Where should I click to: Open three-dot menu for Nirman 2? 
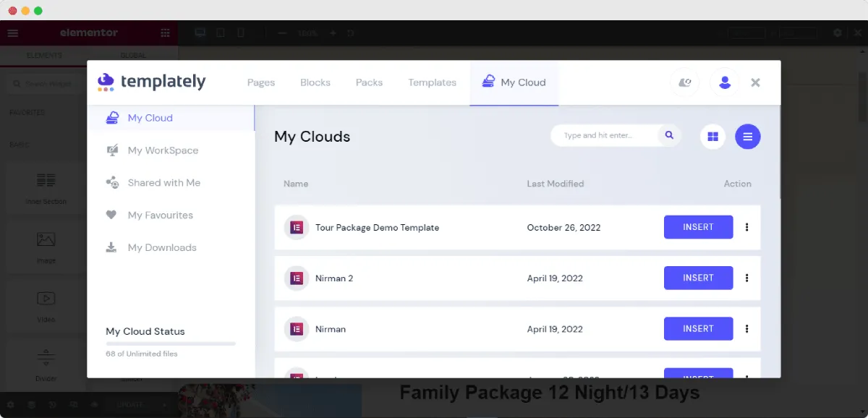click(x=746, y=278)
